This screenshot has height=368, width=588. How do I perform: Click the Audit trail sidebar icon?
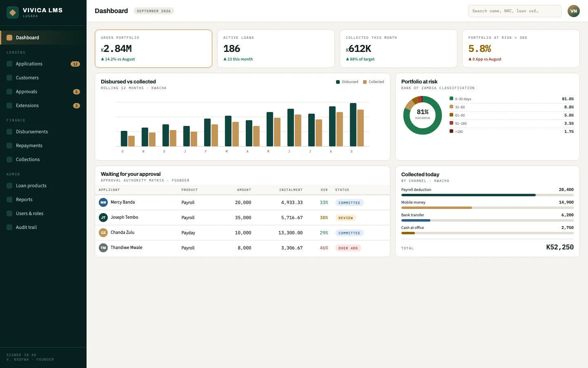click(9, 227)
